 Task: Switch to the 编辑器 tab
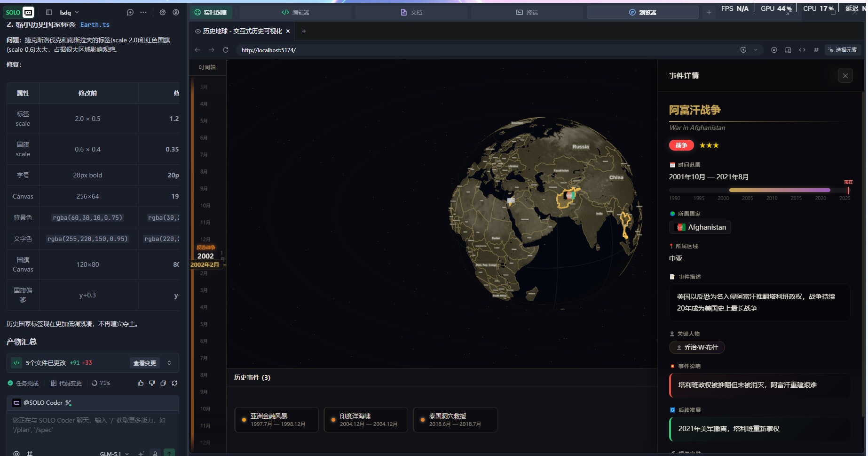click(x=295, y=12)
